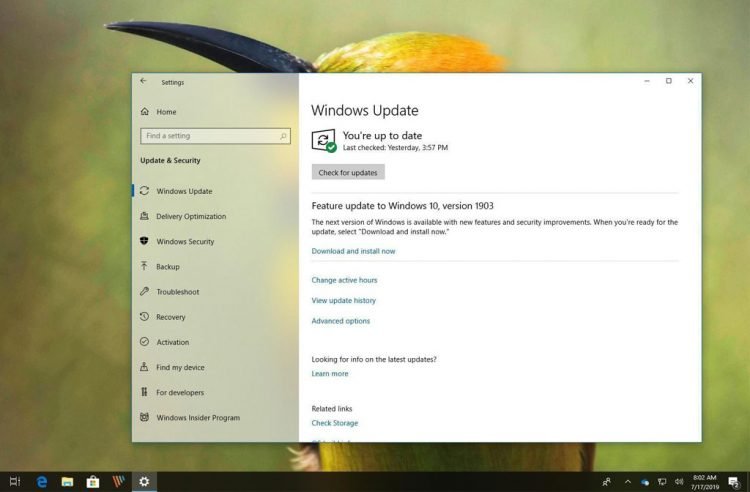Click Download and install now link
The image size is (750, 492).
point(353,251)
